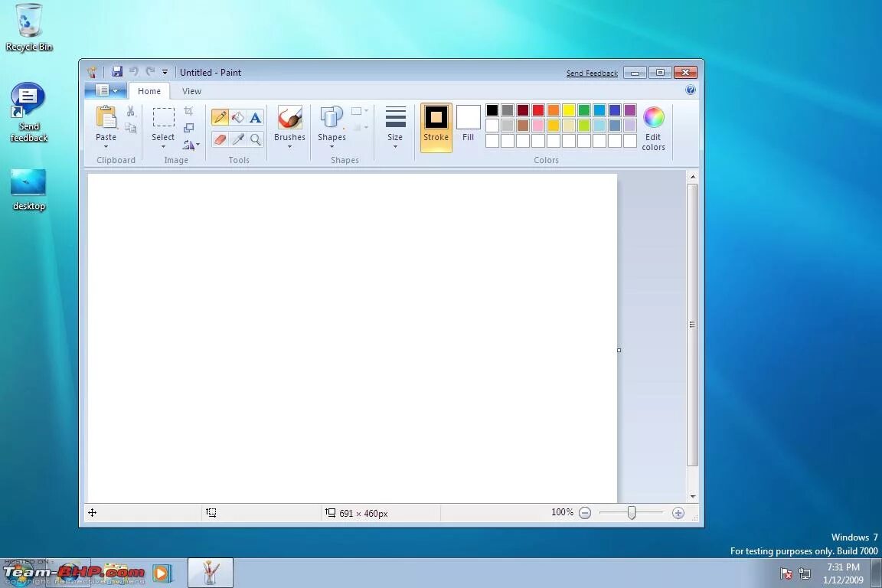Pick the orange color swatch
This screenshot has width=882, height=588.
[x=554, y=109]
